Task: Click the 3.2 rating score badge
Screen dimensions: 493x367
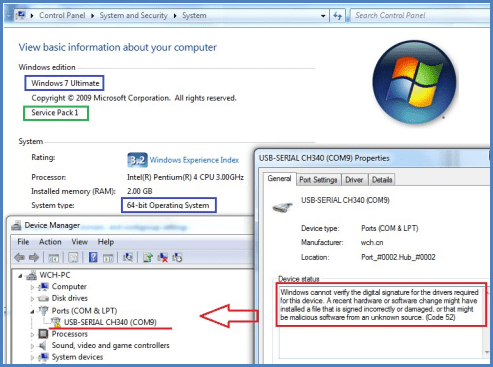Action: (137, 160)
